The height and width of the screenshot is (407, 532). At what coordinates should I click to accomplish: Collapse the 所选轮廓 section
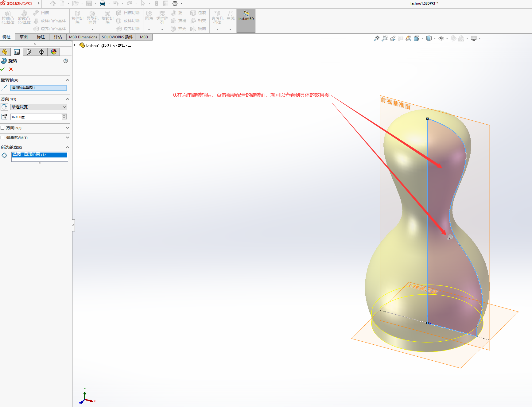coord(68,147)
